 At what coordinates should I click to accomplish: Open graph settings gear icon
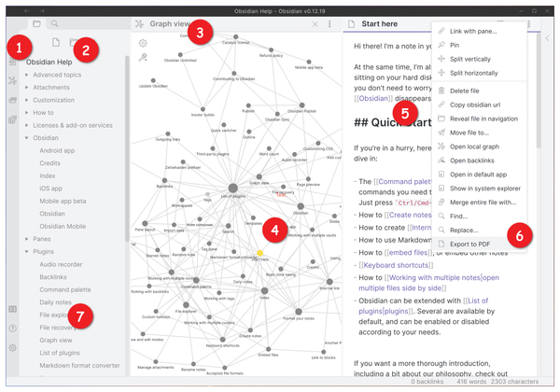[143, 43]
